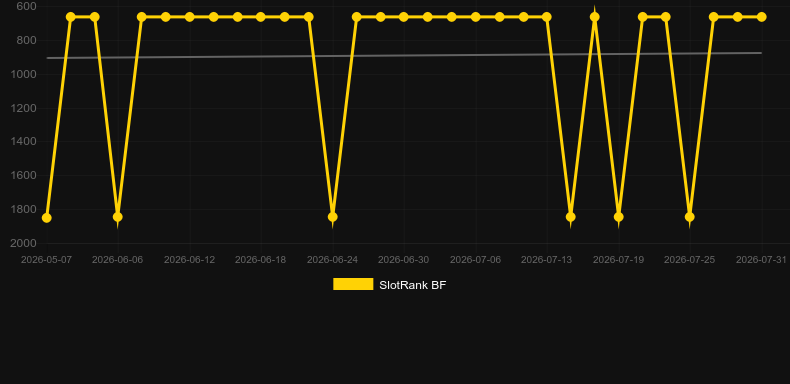The width and height of the screenshot is (790, 384).
Task: Click the yellow SlotRank BF legend swatch
Action: point(353,284)
